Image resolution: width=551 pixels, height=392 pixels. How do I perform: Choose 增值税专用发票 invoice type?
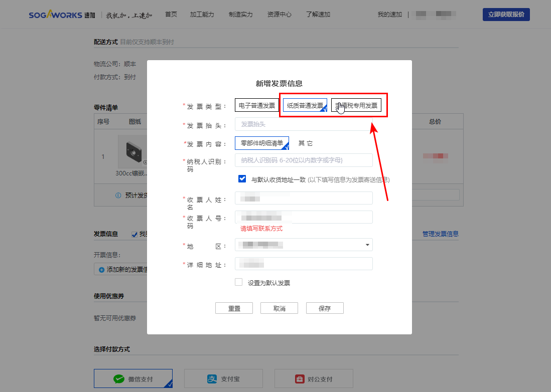tap(359, 105)
